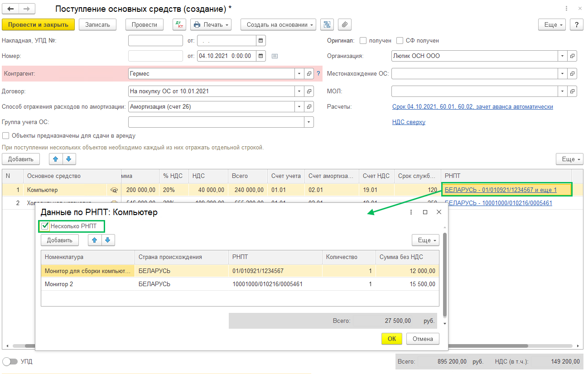Screen dimensions: 588x374
Task: Switch on the УПД toggle
Action: coord(10,362)
